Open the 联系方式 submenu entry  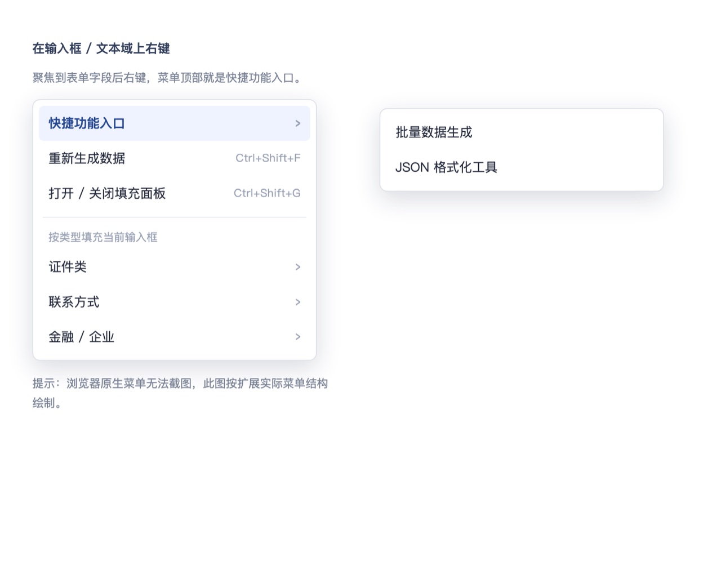click(x=174, y=302)
